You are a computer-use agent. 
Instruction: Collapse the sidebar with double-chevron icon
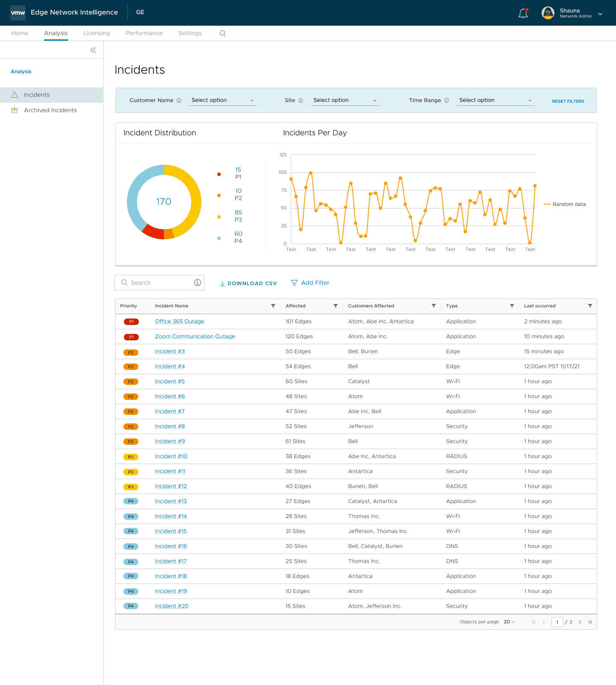pos(93,50)
